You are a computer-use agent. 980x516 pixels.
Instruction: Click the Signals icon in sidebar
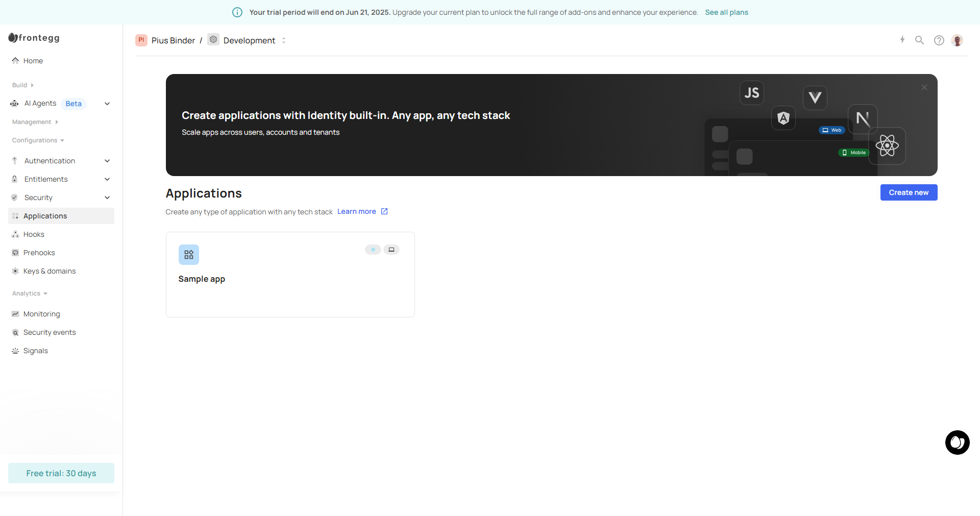15,351
